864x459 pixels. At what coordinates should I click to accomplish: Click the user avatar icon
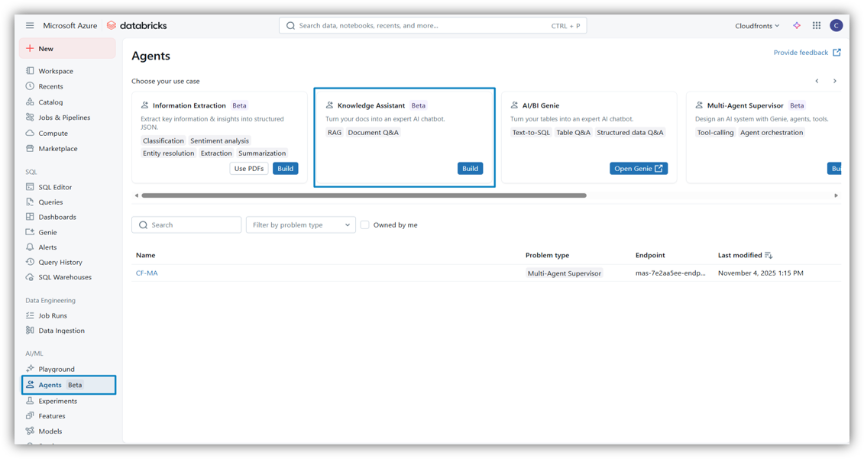pyautogui.click(x=836, y=25)
